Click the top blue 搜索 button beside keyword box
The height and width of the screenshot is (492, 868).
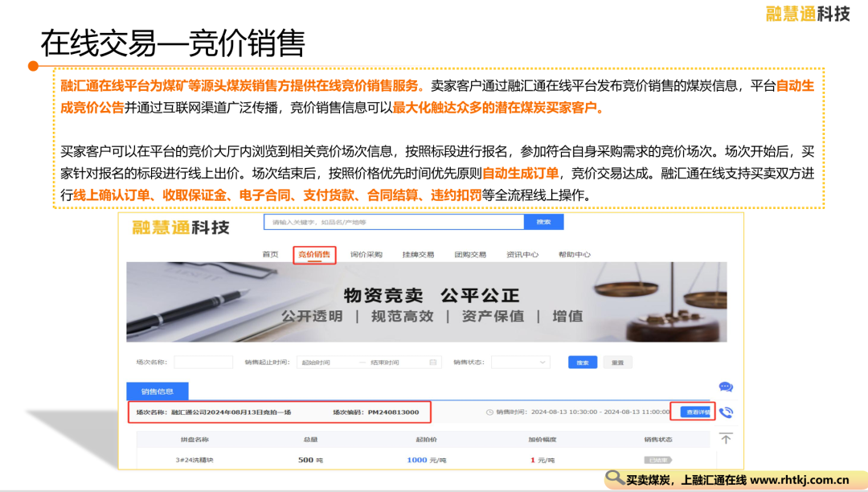543,222
